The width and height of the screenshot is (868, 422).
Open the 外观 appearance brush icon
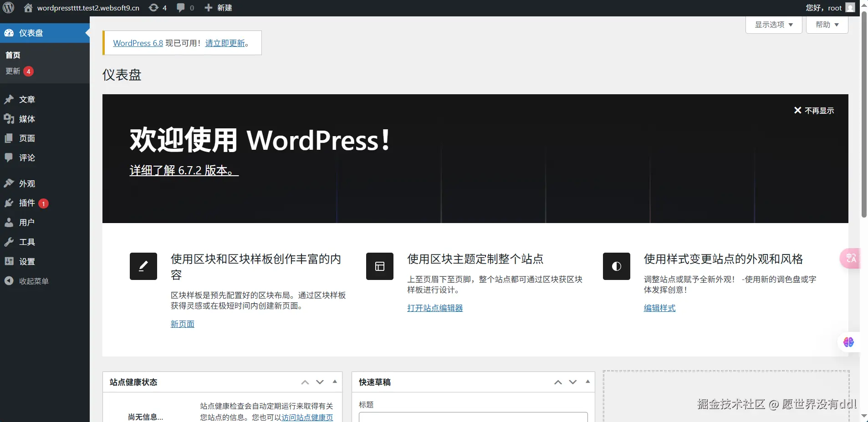coord(9,183)
